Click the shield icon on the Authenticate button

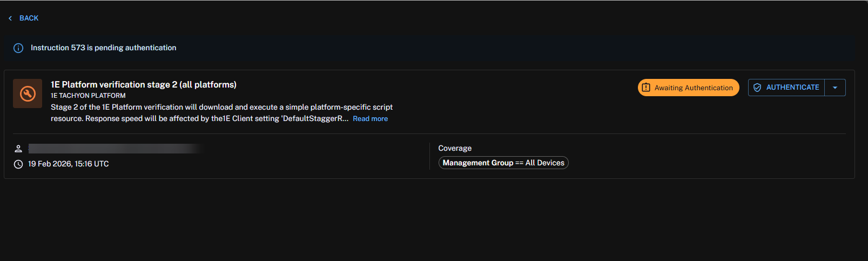tap(757, 88)
